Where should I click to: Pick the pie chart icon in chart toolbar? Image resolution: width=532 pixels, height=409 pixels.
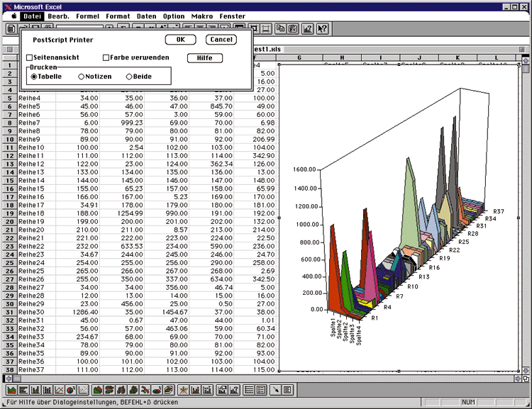click(71, 390)
